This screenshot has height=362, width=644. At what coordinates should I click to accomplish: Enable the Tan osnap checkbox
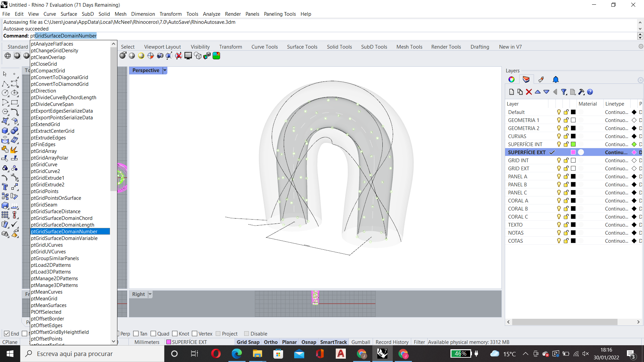point(136,334)
